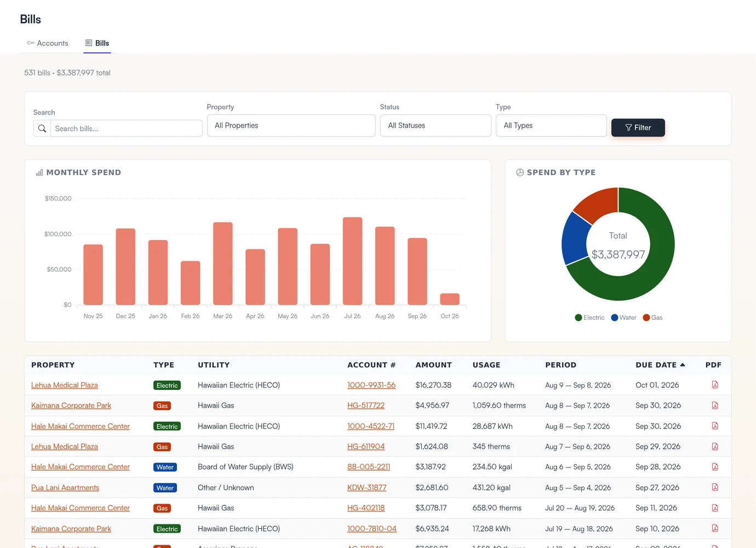Click the Mar 26 bar in chart
Screen dimensions: 756x548
coord(223,264)
